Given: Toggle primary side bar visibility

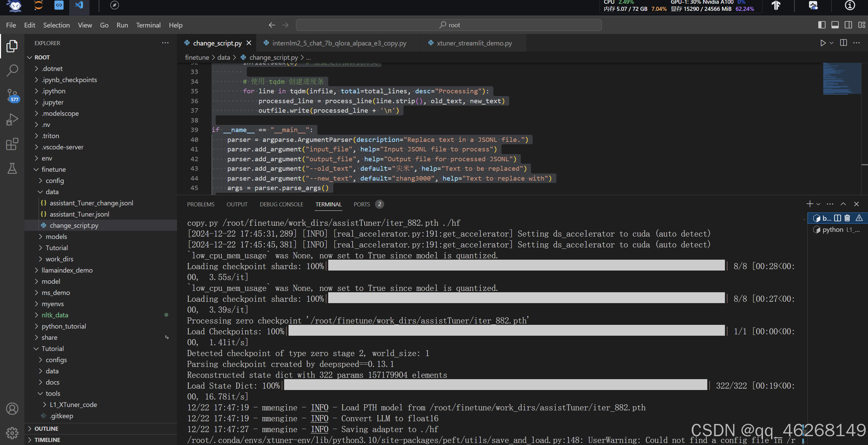Looking at the screenshot, I should click(x=822, y=25).
